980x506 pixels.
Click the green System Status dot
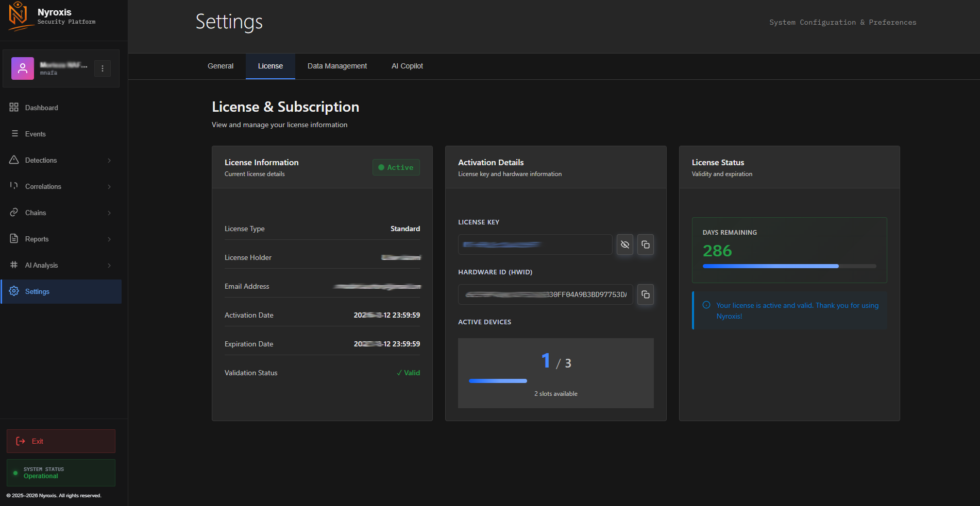[x=15, y=473]
